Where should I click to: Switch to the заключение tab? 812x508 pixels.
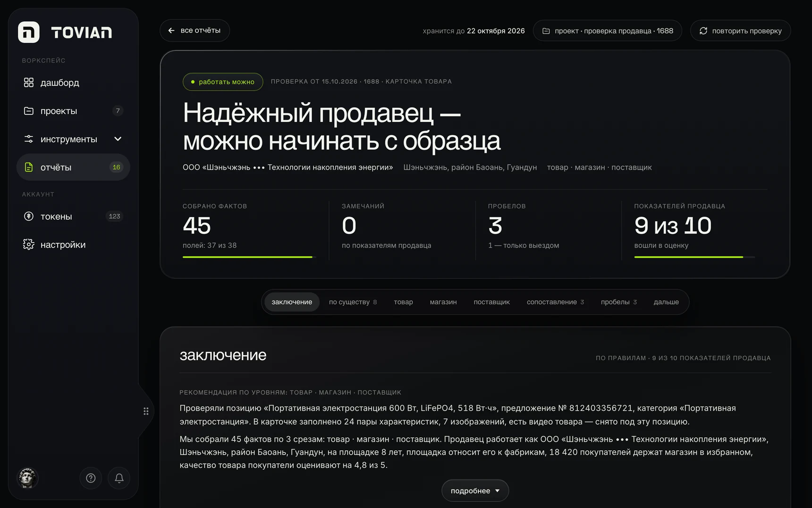click(292, 302)
